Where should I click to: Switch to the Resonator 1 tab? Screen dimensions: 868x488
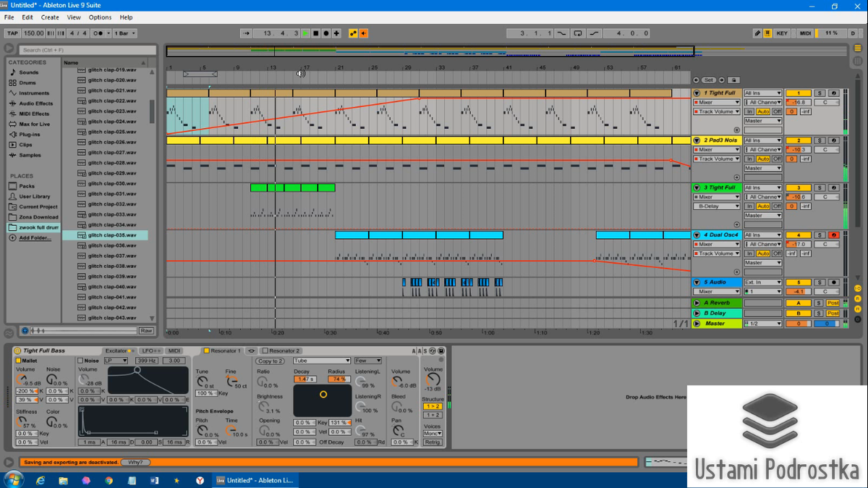coord(223,350)
